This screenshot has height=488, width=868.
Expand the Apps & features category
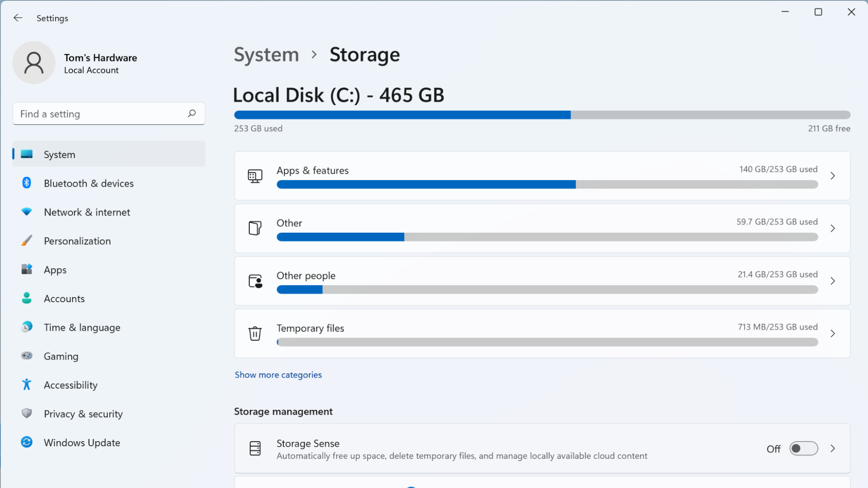833,175
